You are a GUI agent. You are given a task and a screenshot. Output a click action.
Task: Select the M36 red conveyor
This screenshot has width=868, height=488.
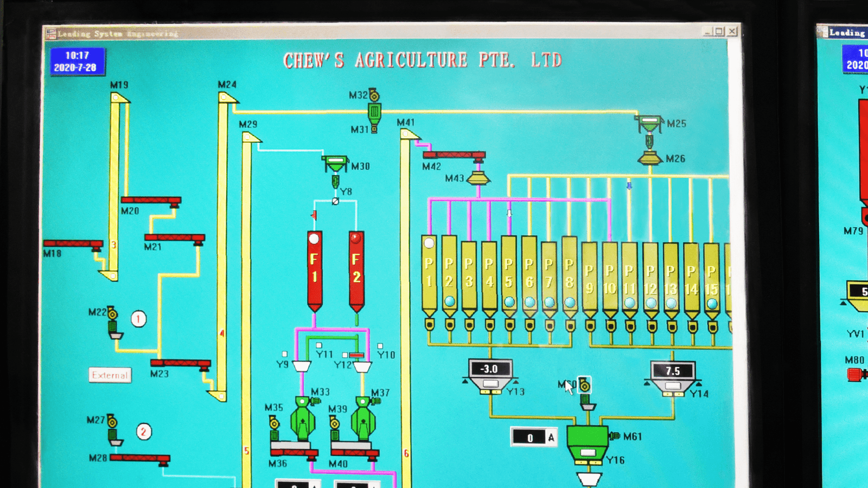294,453
